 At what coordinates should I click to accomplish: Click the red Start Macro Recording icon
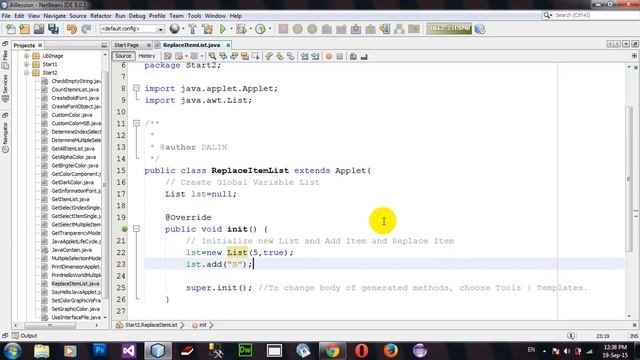click(x=329, y=56)
